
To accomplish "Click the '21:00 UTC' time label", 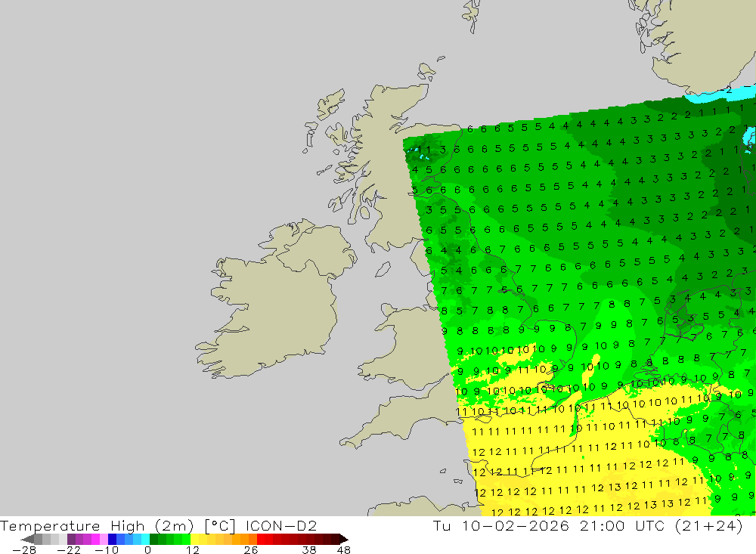I will (622, 525).
